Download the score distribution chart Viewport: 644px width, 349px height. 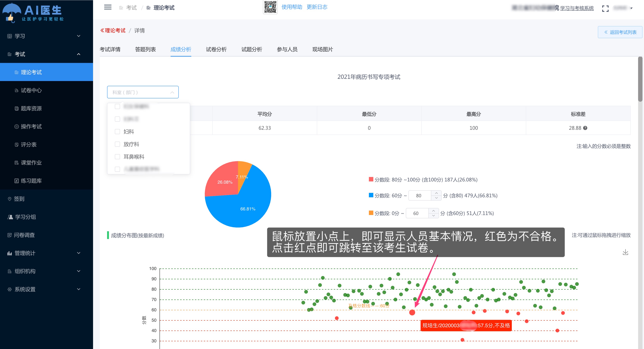click(625, 252)
